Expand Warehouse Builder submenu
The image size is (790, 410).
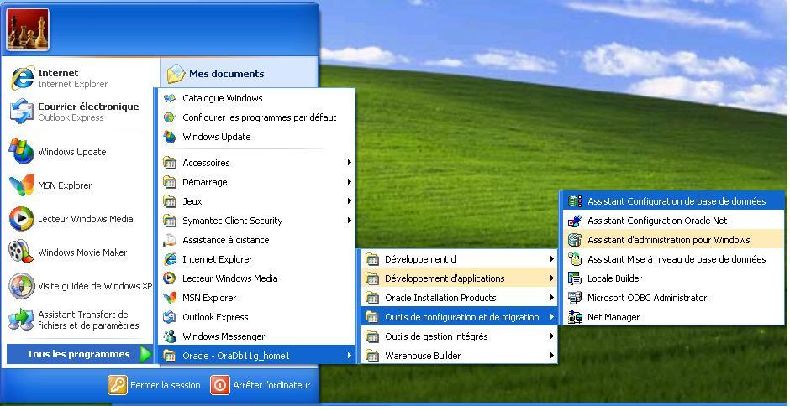[x=459, y=355]
